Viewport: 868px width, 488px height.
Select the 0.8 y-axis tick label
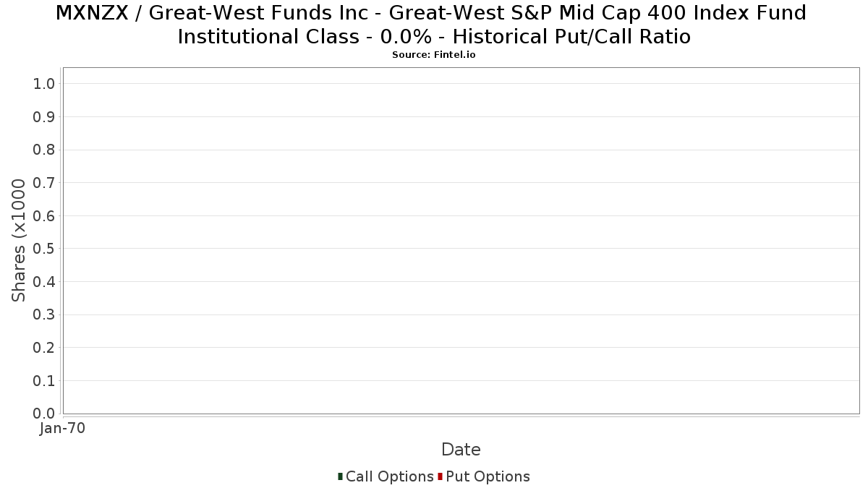click(x=44, y=150)
